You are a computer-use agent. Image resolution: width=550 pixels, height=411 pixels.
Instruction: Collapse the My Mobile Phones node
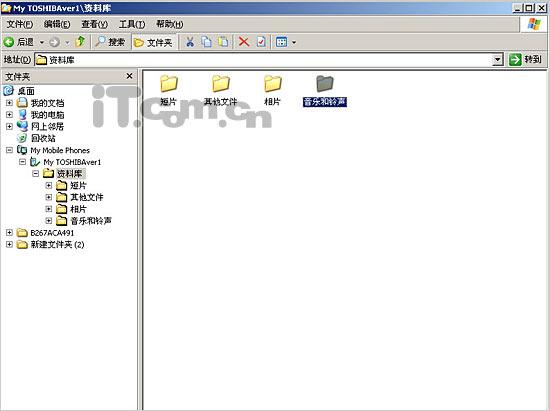tap(9, 150)
